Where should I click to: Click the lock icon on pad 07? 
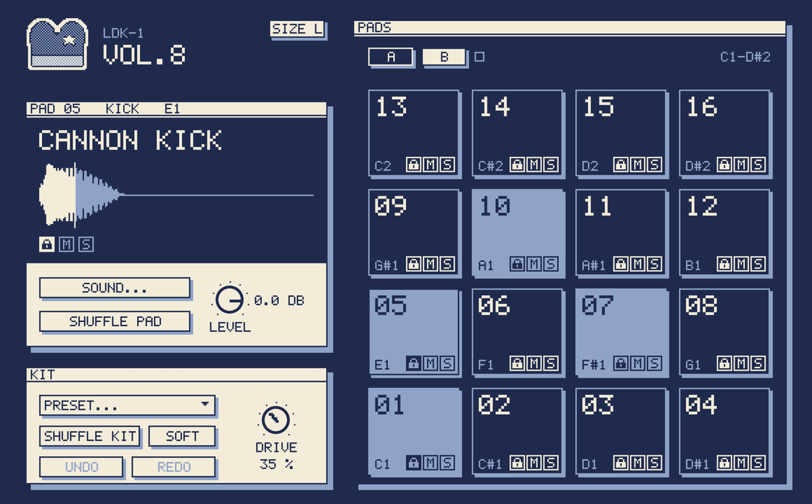[x=621, y=364]
